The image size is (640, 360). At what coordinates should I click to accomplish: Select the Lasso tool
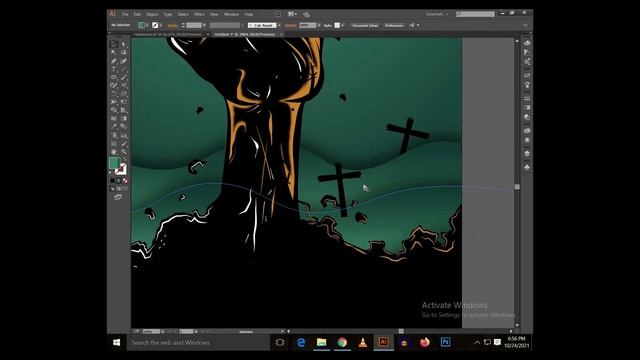tap(124, 52)
